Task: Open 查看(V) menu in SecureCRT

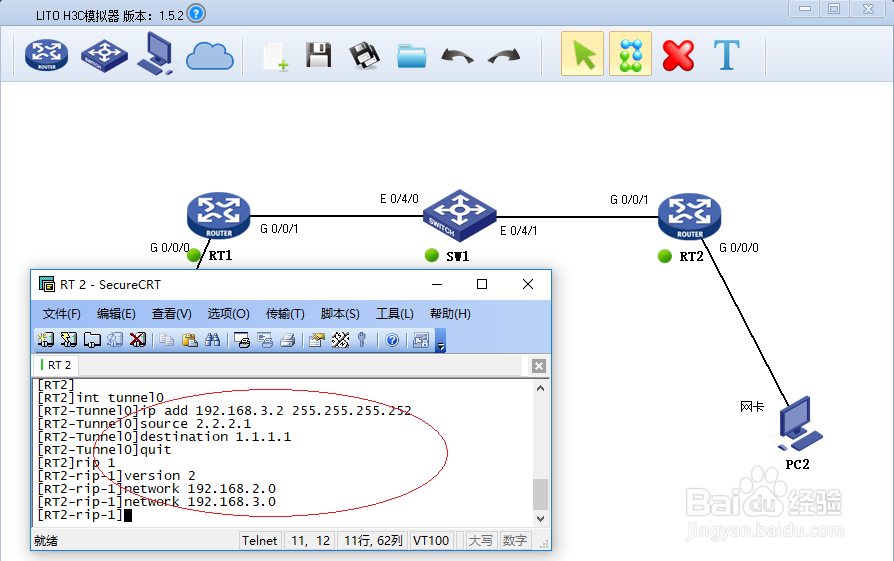Action: coord(171,314)
